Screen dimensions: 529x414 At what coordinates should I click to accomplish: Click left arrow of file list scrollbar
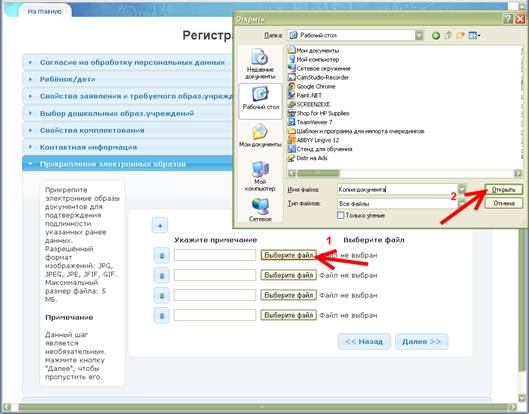pos(292,173)
